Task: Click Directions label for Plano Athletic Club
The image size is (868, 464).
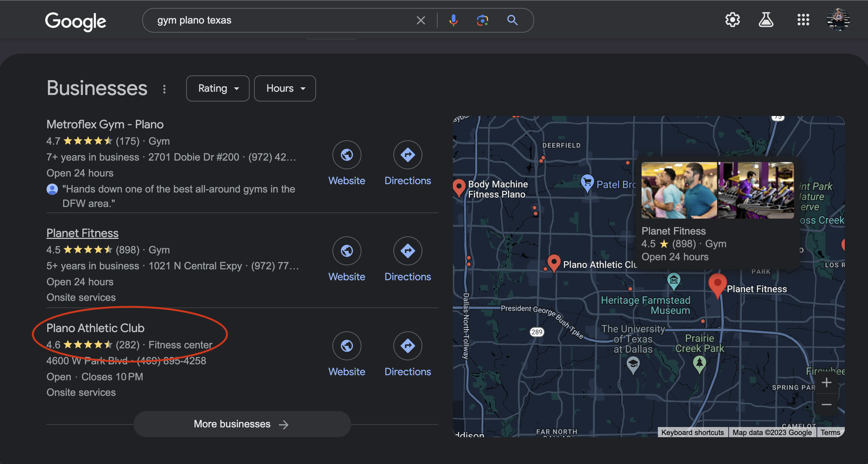Action: pos(408,372)
